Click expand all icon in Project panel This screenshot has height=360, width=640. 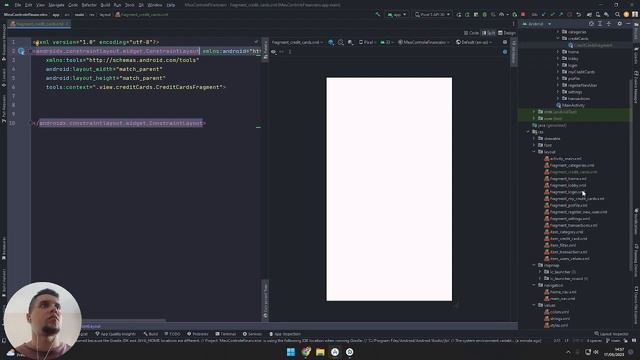(x=600, y=24)
